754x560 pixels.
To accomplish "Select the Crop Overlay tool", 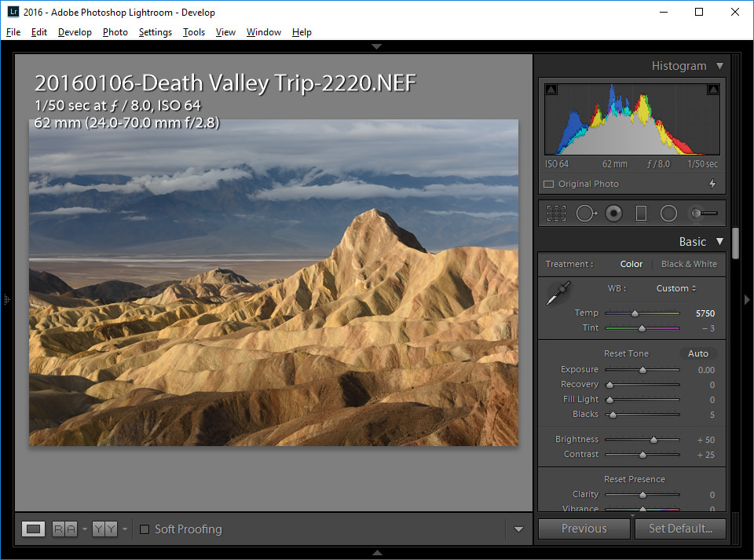I will (x=556, y=213).
